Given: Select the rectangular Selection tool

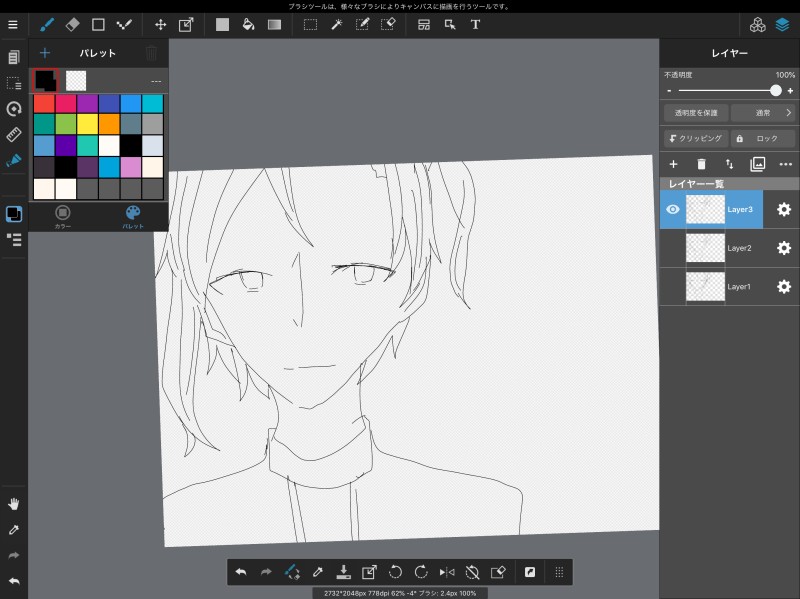Looking at the screenshot, I should point(310,24).
